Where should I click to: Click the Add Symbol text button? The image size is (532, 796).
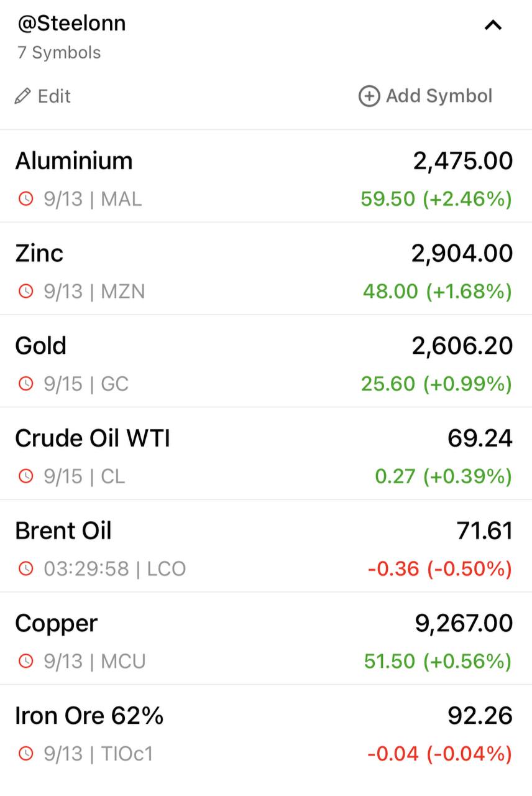click(439, 96)
